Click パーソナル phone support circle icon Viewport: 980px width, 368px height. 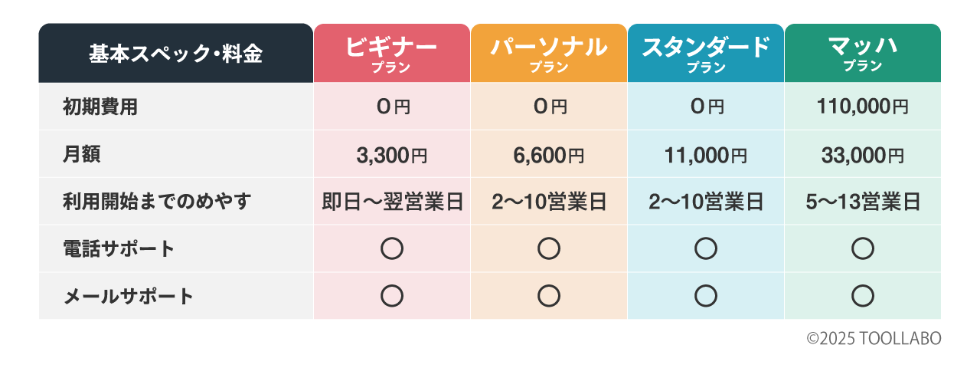click(x=549, y=248)
